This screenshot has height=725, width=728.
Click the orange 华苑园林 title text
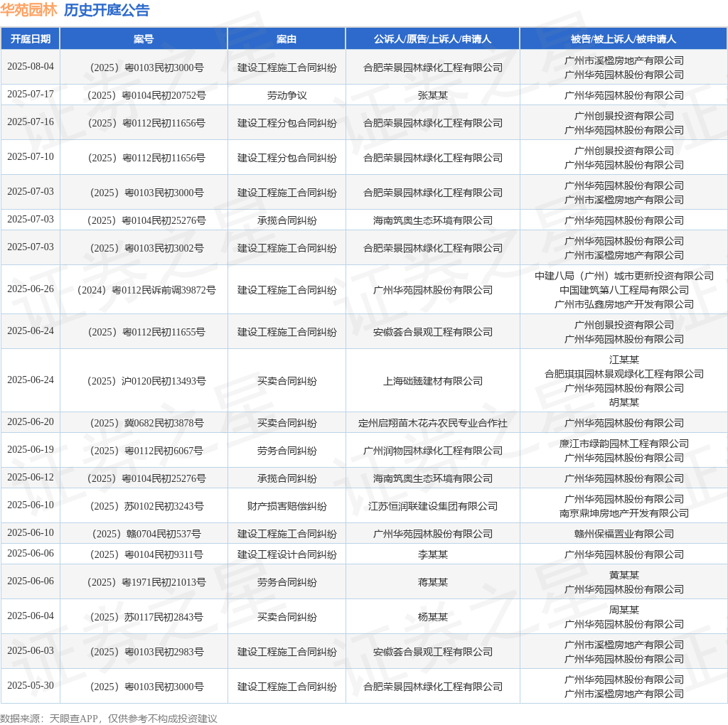pyautogui.click(x=28, y=10)
